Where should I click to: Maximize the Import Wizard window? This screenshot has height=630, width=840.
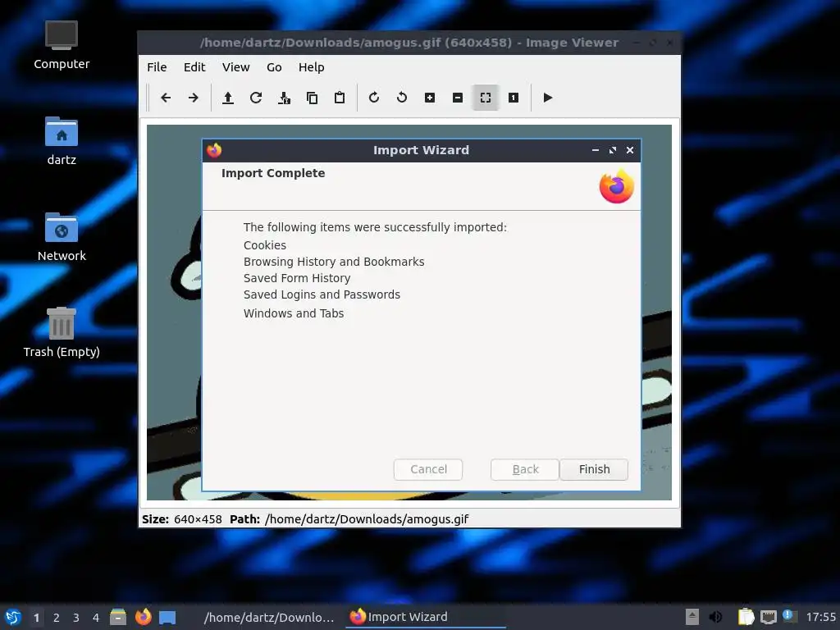click(x=612, y=150)
